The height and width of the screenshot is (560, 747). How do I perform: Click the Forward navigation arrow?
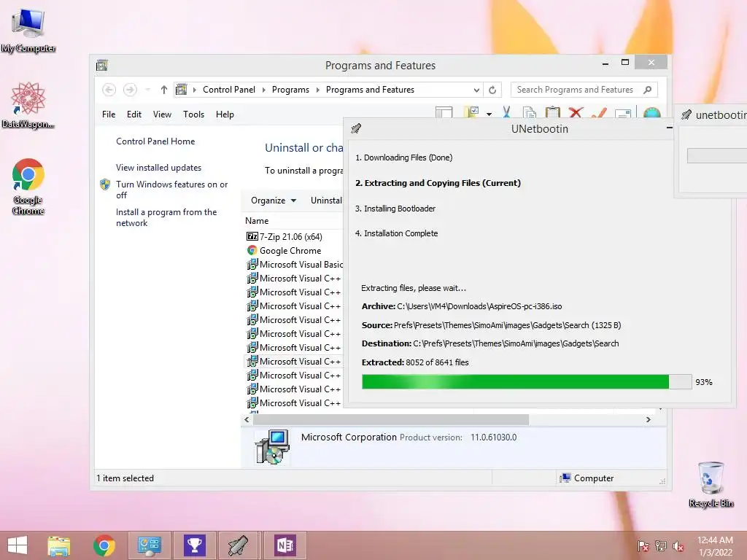(x=130, y=90)
